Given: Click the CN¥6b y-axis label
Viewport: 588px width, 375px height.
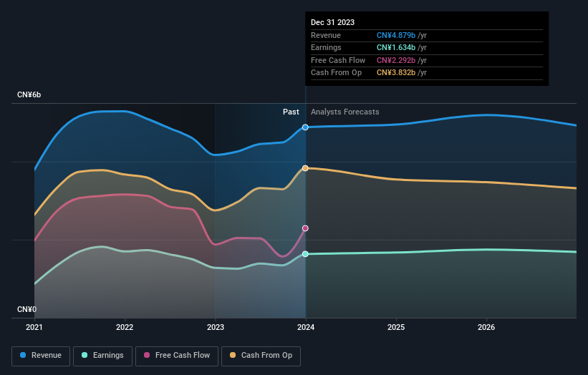Looking at the screenshot, I should [29, 94].
